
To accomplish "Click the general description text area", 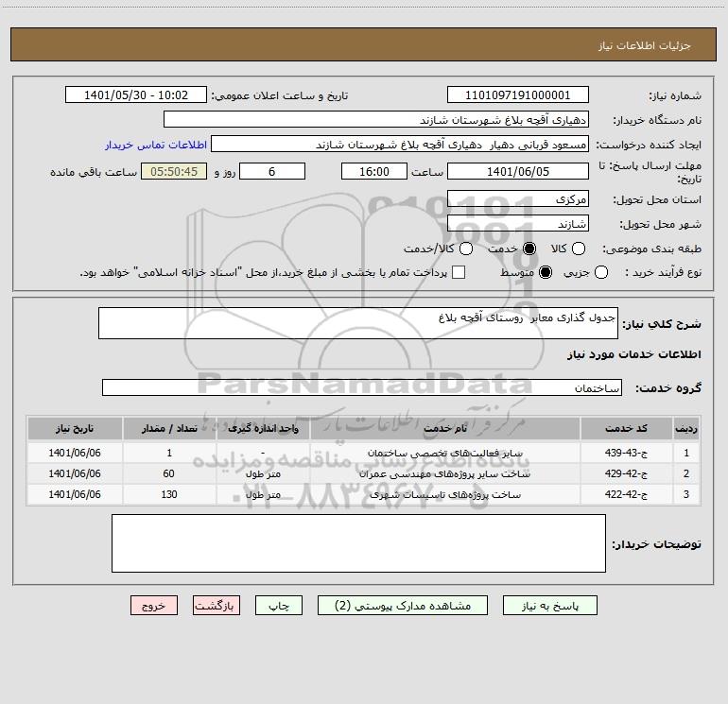I will tap(358, 323).
